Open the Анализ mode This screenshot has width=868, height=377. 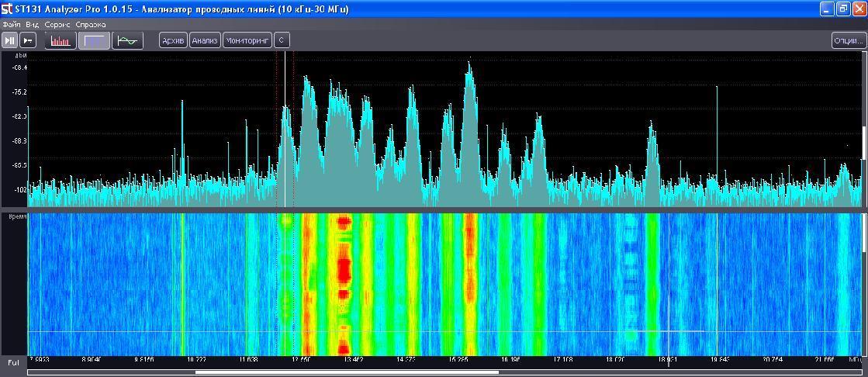205,40
